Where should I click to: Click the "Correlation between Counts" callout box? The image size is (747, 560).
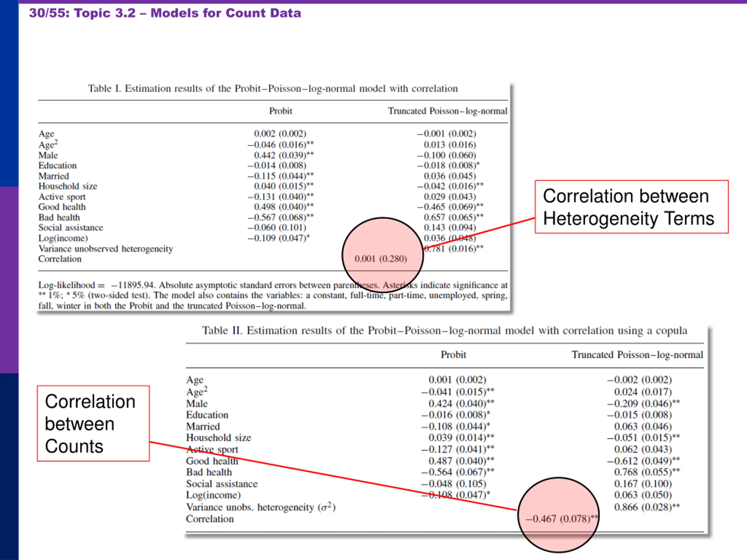(x=93, y=423)
